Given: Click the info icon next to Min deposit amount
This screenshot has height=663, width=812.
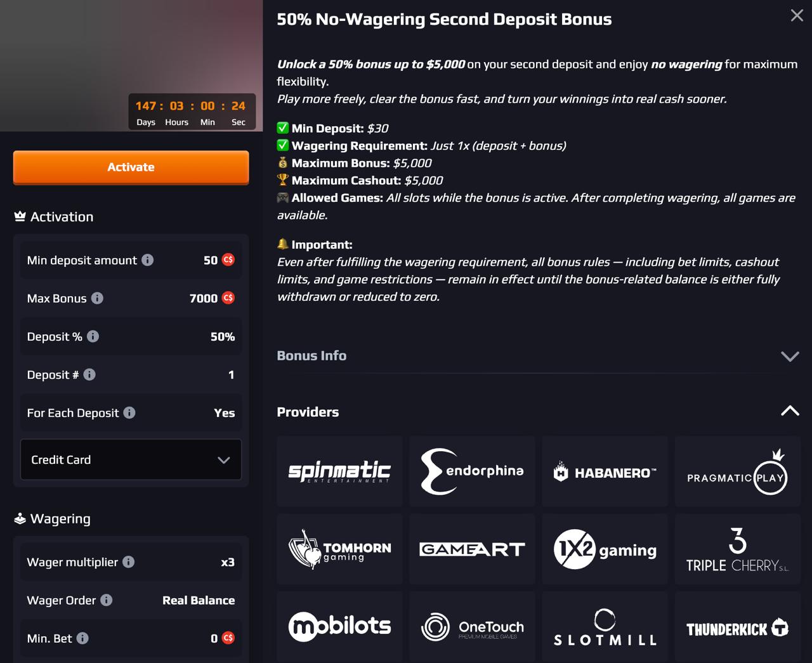Looking at the screenshot, I should [x=148, y=260].
